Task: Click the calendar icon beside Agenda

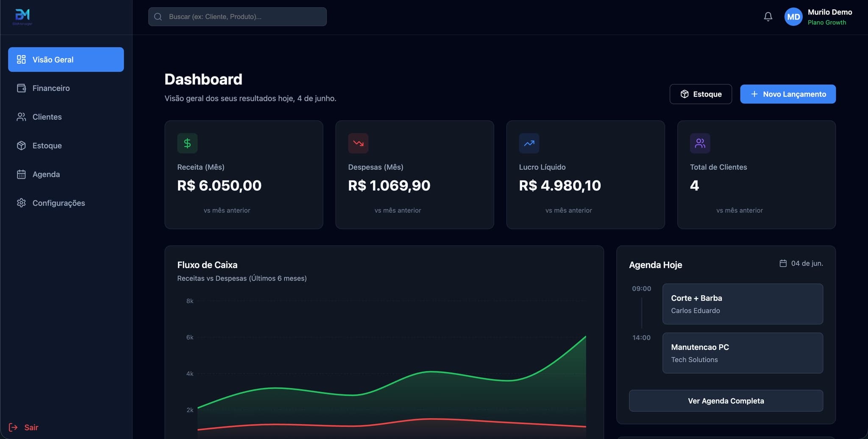Action: (21, 174)
